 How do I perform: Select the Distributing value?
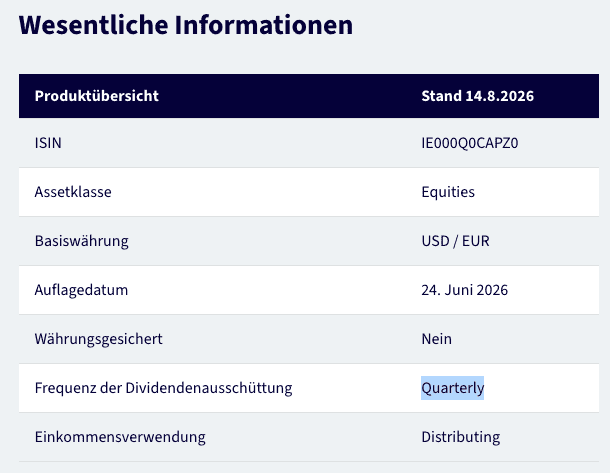[461, 437]
